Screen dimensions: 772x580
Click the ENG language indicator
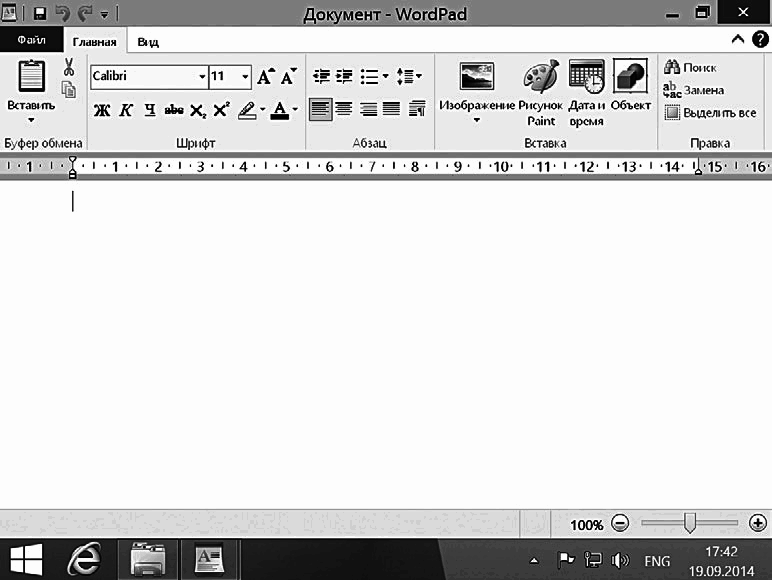[657, 561]
